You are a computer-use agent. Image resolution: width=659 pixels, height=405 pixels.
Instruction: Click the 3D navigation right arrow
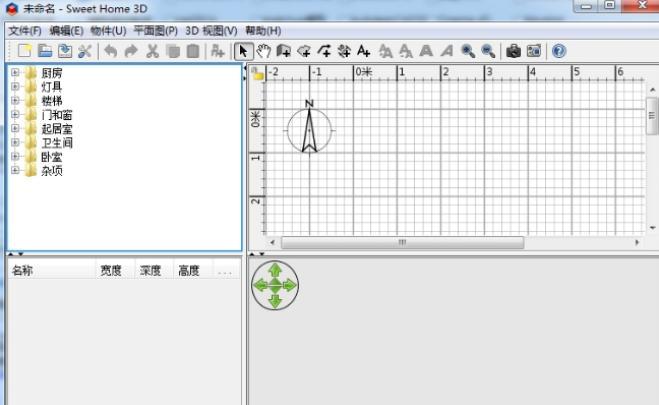click(290, 286)
